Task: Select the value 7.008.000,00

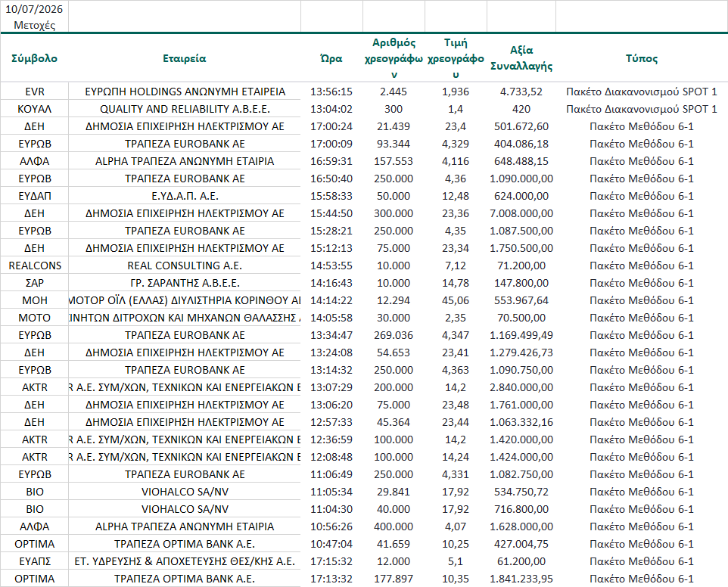Action: 521,213
